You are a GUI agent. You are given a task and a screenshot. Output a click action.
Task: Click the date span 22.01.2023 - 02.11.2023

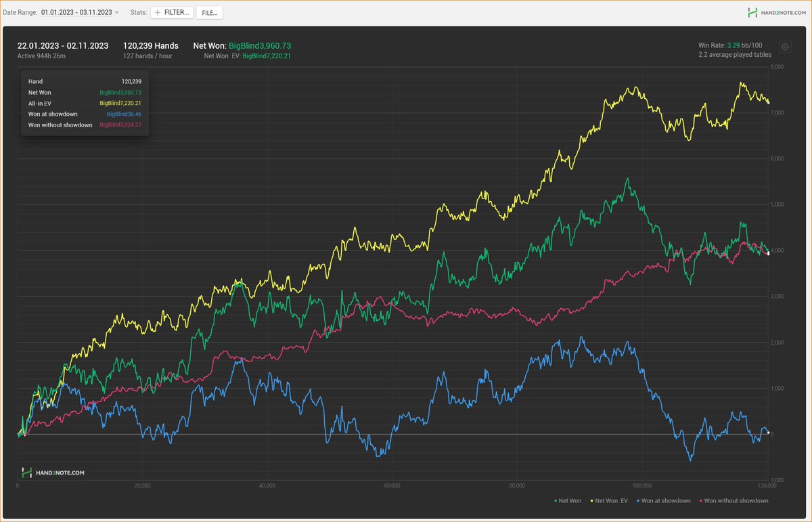click(x=63, y=45)
